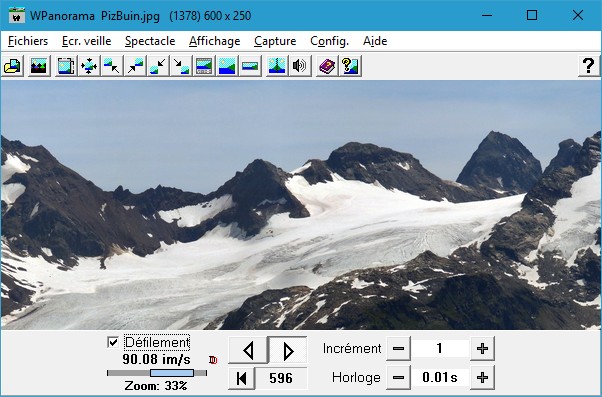The width and height of the screenshot is (602, 397).
Task: Click the screensaver mountains toolbar icon
Action: [x=39, y=66]
